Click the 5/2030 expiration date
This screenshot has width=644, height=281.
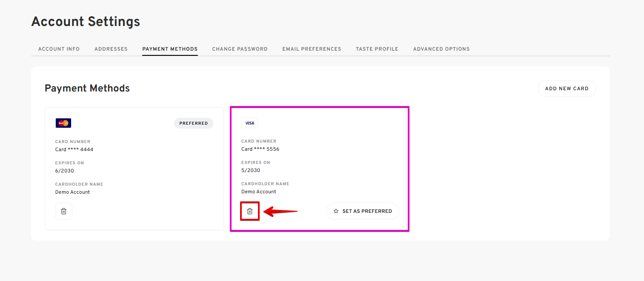tap(250, 170)
